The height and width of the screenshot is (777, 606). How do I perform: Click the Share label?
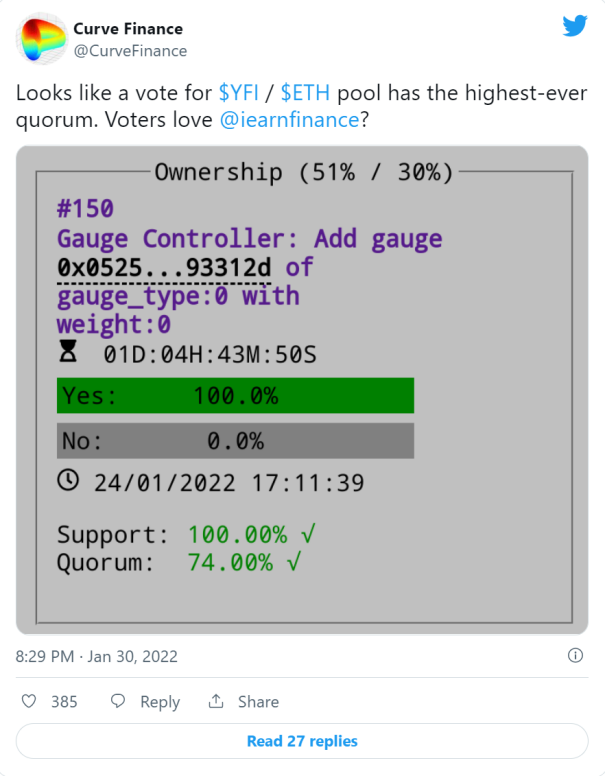(258, 702)
